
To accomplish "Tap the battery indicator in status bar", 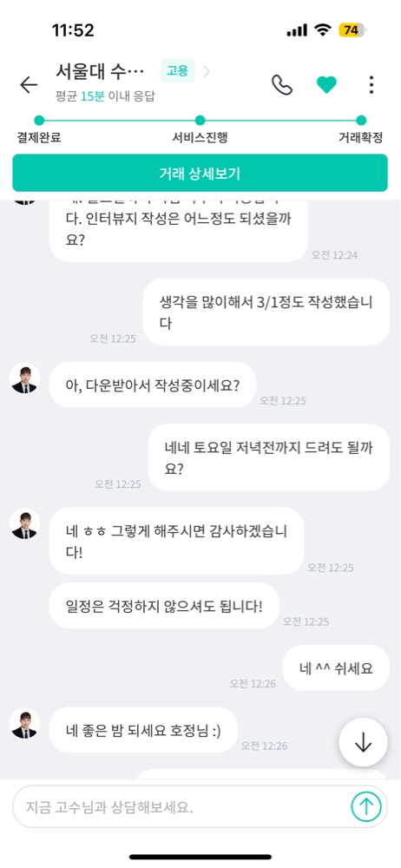I will coord(353,30).
